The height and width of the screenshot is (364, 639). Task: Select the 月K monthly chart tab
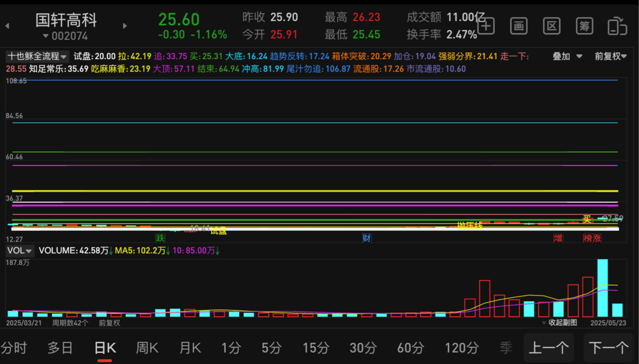click(x=190, y=348)
